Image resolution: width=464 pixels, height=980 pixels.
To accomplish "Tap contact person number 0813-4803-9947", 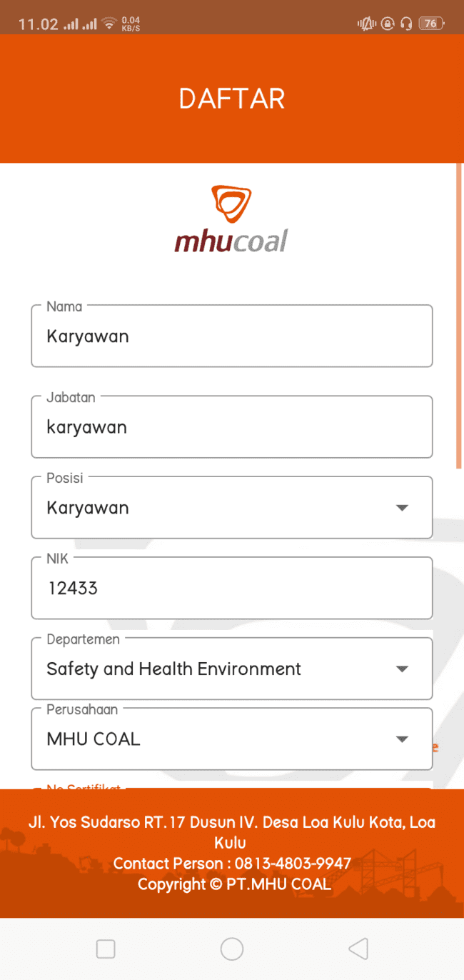I will (293, 864).
